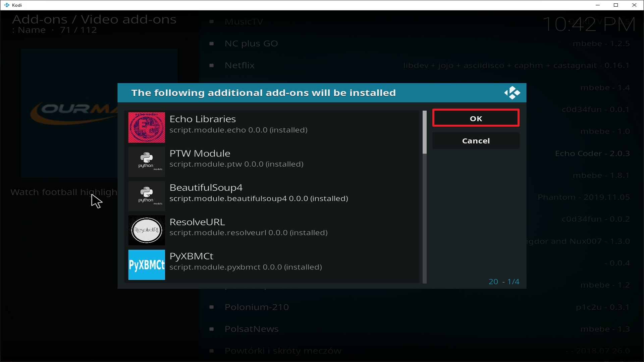
Task: Click the c0d34fun - 0.0.1 author text
Action: [596, 110]
